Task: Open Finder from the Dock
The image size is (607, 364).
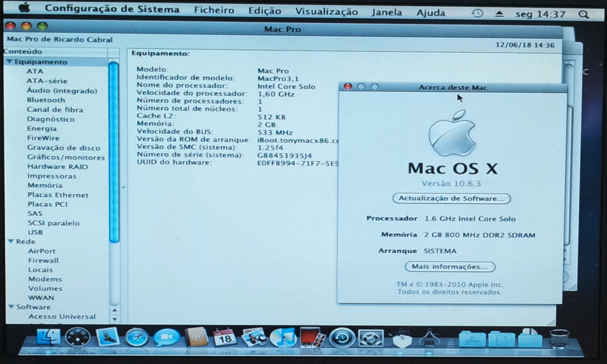Action: click(x=49, y=337)
